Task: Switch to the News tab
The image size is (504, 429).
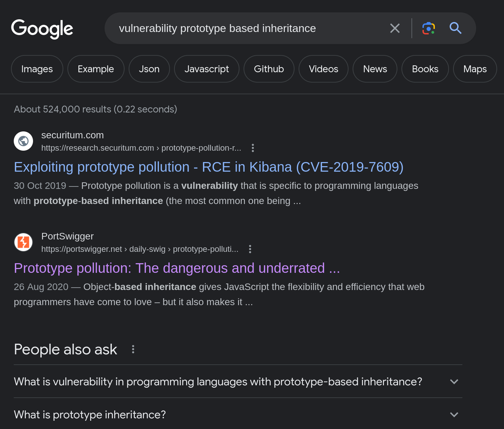Action: (x=375, y=69)
